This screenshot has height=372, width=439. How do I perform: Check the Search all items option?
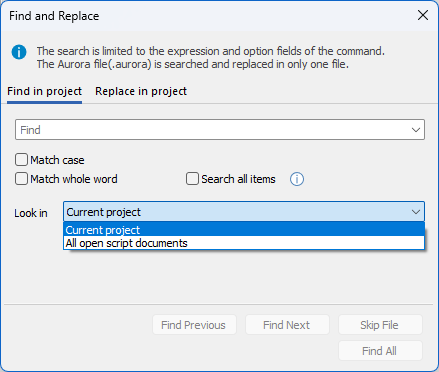[x=192, y=179]
